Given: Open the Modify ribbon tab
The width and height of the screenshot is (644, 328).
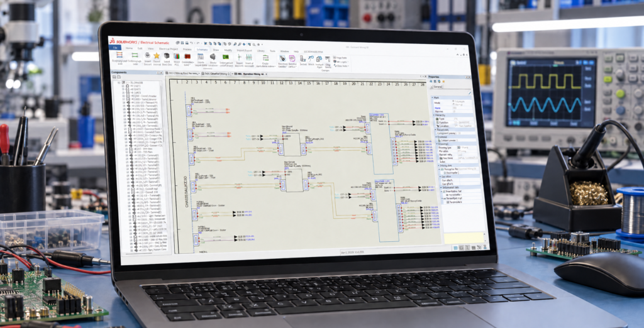Looking at the screenshot, I should point(228,50).
